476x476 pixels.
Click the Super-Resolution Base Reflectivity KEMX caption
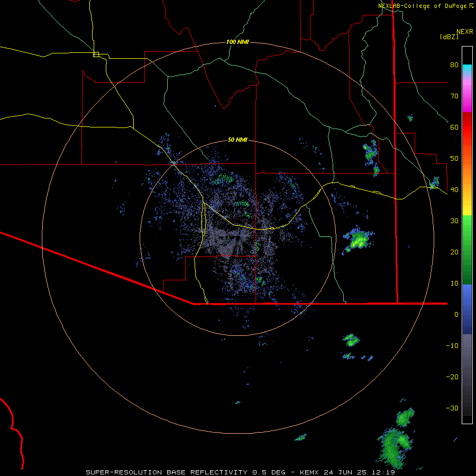(x=240, y=472)
